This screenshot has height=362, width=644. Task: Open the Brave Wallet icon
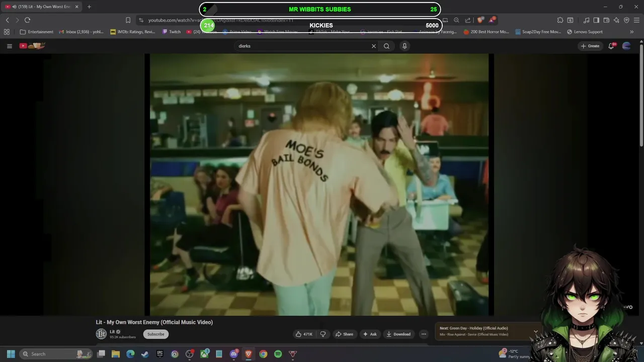pos(606,20)
